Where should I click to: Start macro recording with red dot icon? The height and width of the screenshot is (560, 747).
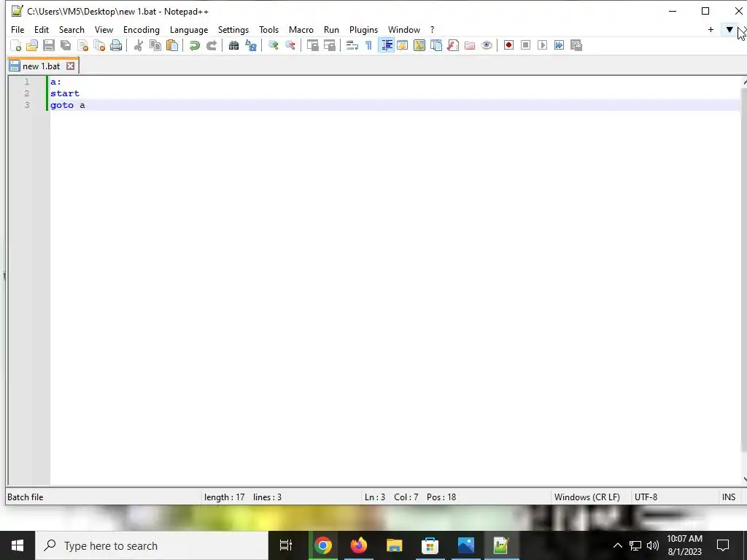(x=508, y=45)
